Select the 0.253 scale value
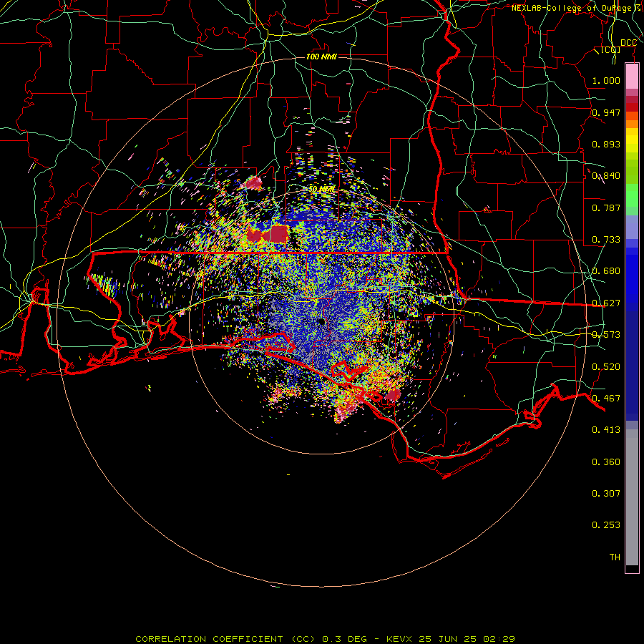644x644 pixels. tap(606, 525)
